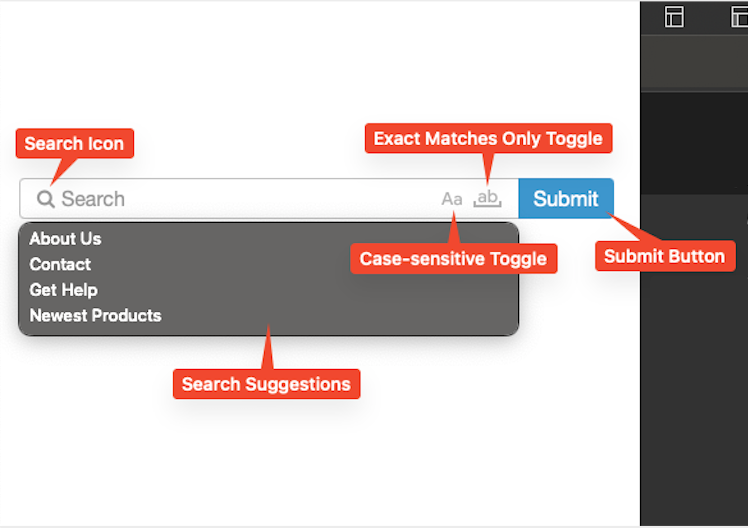This screenshot has width=748, height=528.
Task: Select the Contact suggestion
Action: 60,264
